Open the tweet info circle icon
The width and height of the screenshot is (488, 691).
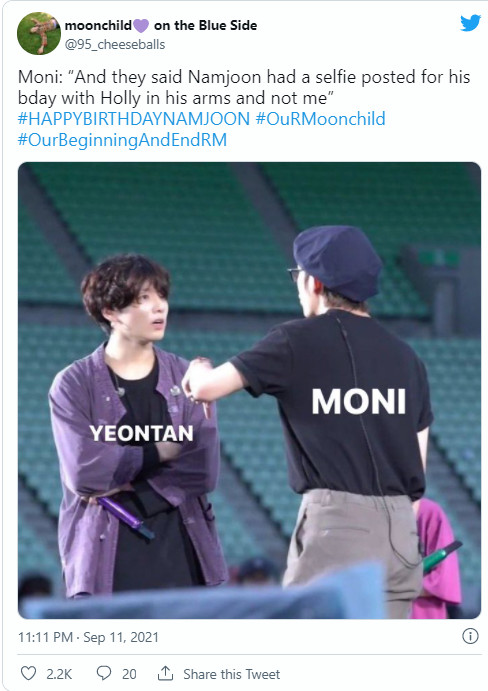pos(470,636)
